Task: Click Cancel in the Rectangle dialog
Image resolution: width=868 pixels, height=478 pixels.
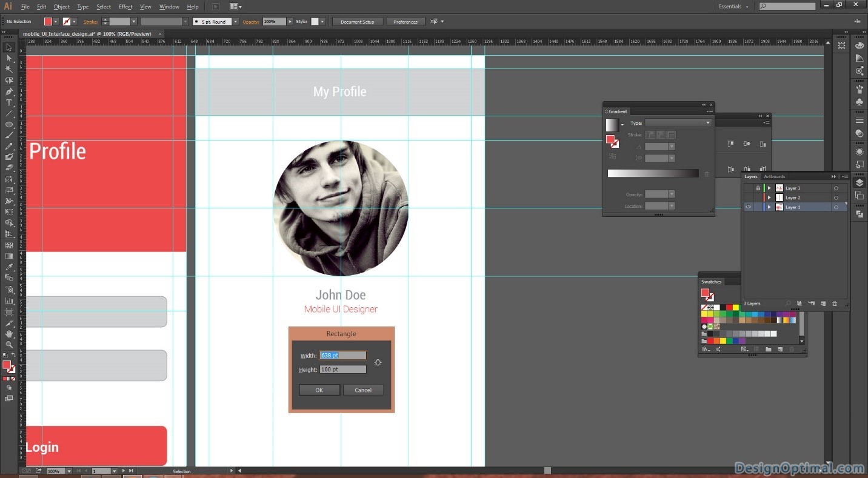Action: coord(363,390)
